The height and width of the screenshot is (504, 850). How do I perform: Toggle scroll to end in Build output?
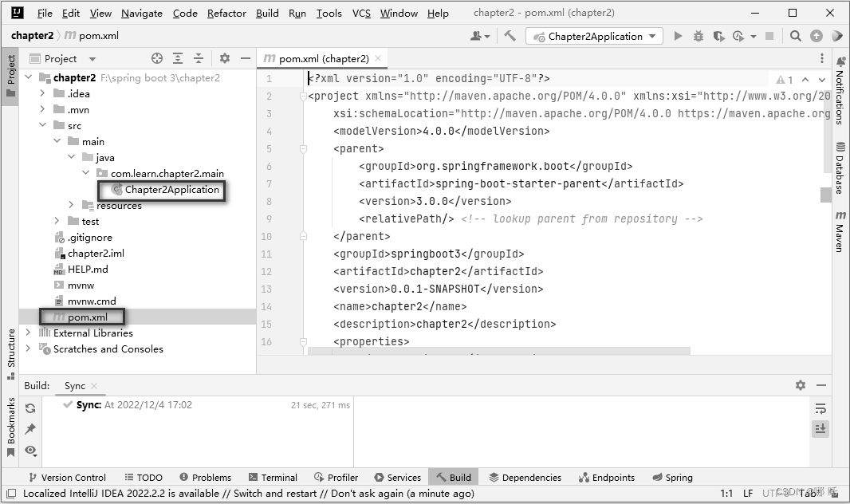pyautogui.click(x=820, y=429)
